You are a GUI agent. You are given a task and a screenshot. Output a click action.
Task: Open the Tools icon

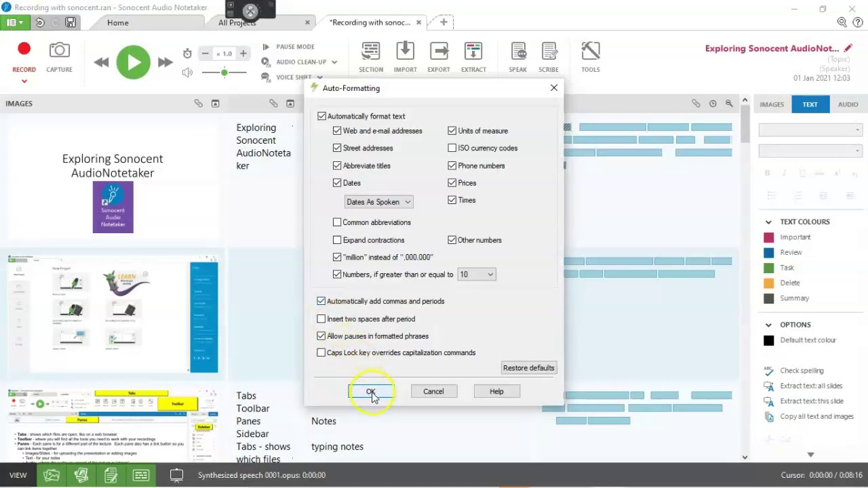(x=591, y=52)
